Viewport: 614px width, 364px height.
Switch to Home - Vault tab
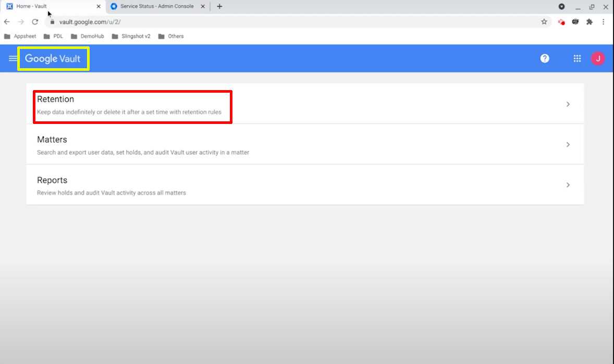click(x=53, y=6)
